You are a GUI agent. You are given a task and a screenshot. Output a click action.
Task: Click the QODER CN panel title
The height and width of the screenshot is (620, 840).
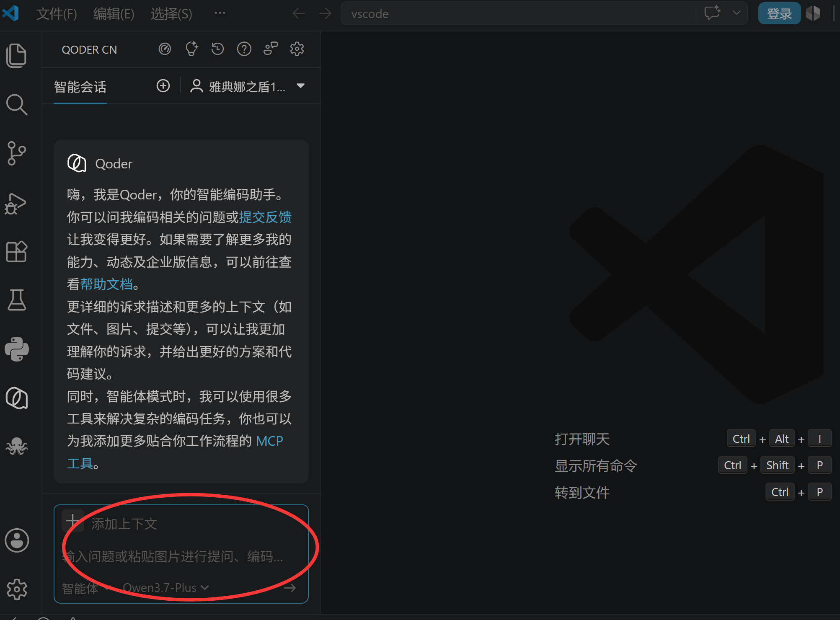coord(89,49)
